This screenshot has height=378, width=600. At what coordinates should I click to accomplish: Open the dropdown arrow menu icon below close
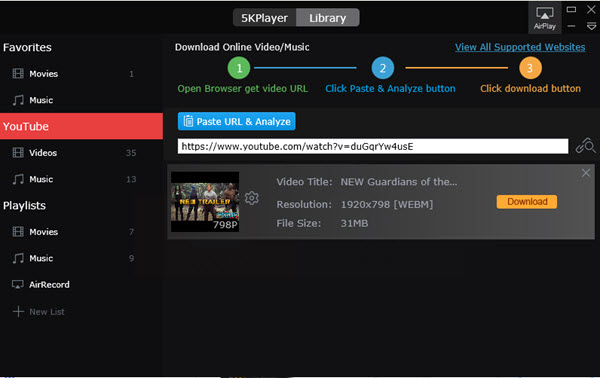pos(591,26)
